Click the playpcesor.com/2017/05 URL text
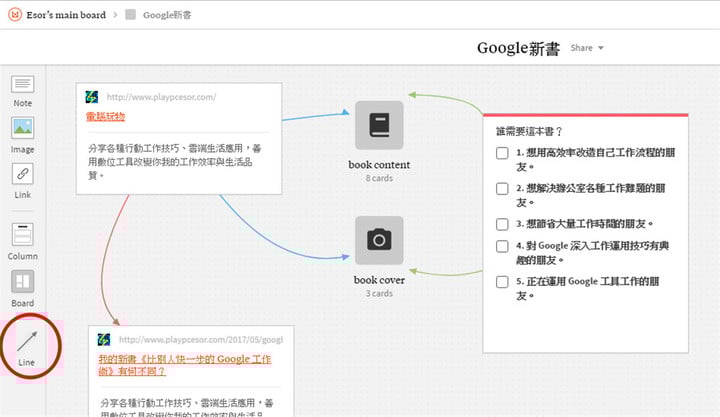Image resolution: width=720 pixels, height=417 pixels. 201,339
